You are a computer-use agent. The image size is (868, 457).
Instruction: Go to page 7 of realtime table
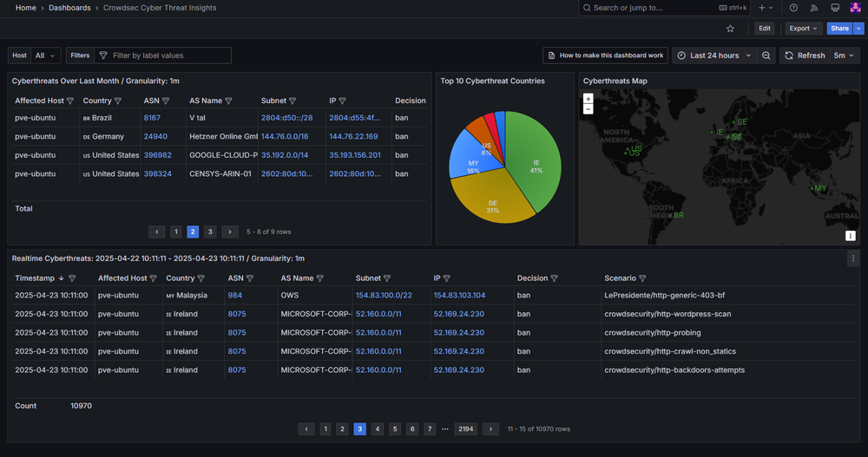click(x=430, y=428)
